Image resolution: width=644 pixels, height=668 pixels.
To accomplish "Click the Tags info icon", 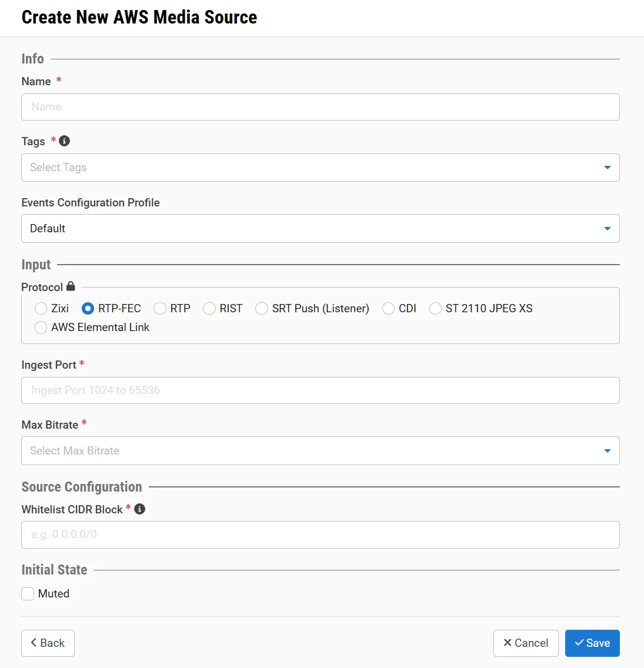I will click(x=64, y=141).
